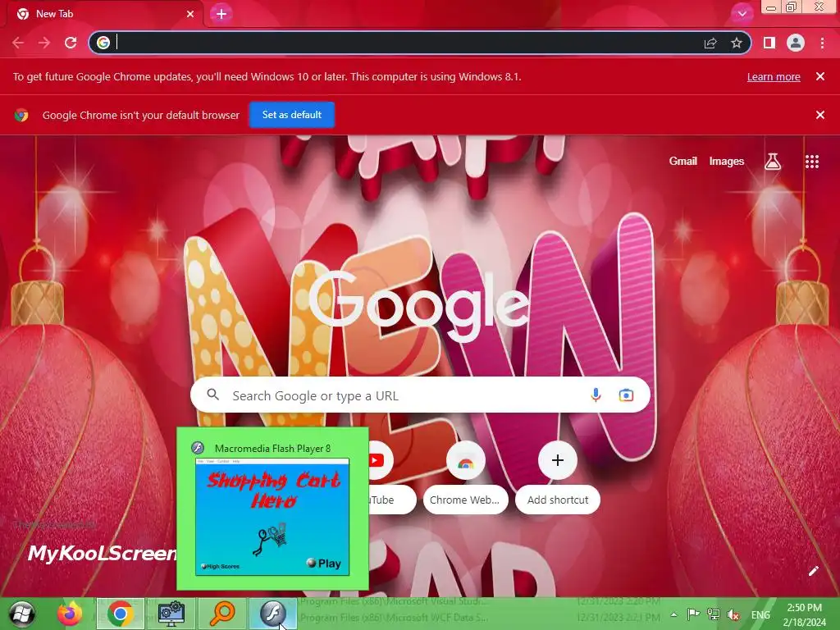Open the Chrome Web Store shortcut
Viewport: 840px width, 630px height.
point(465,460)
